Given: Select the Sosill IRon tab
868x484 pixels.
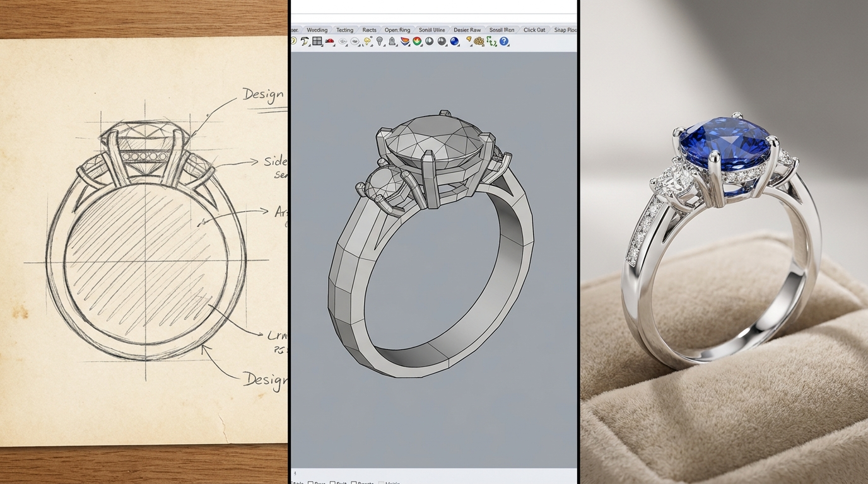Looking at the screenshot, I should pos(501,30).
